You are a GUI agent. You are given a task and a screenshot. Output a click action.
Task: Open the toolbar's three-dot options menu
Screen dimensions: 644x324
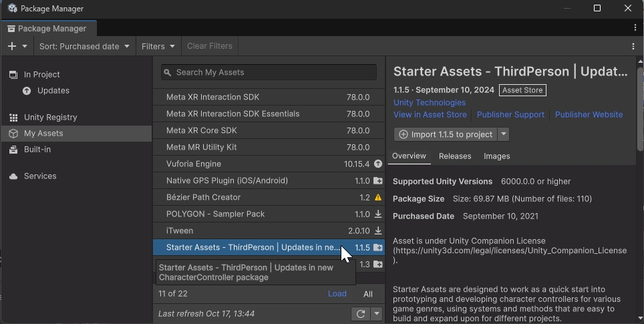pyautogui.click(x=633, y=46)
